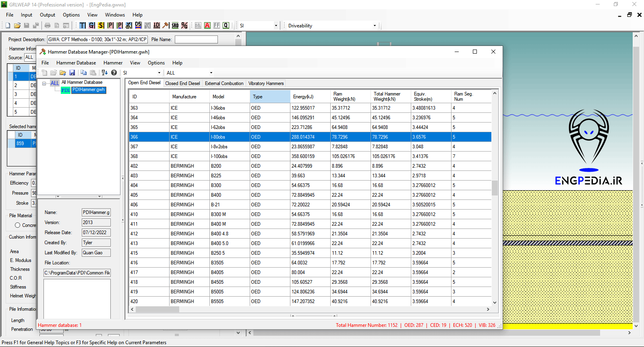
Task: Click the Print icon in GRLWEAP toolbar
Action: coord(48,25)
